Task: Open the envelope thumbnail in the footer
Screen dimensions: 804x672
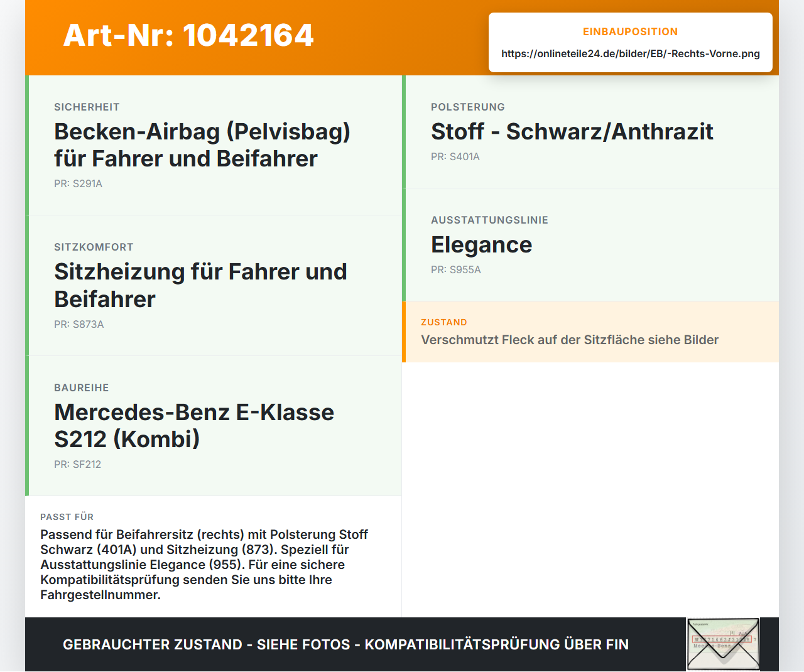Action: (x=723, y=644)
